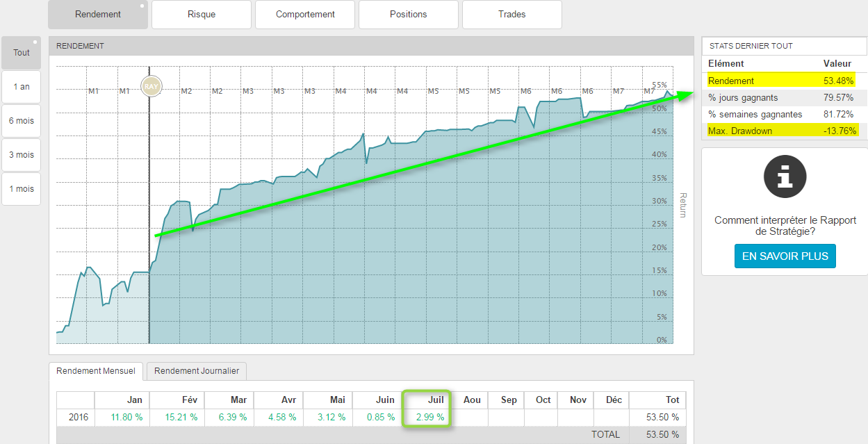The width and height of the screenshot is (868, 444).
Task: Choose the 6 mois period
Action: click(x=22, y=121)
